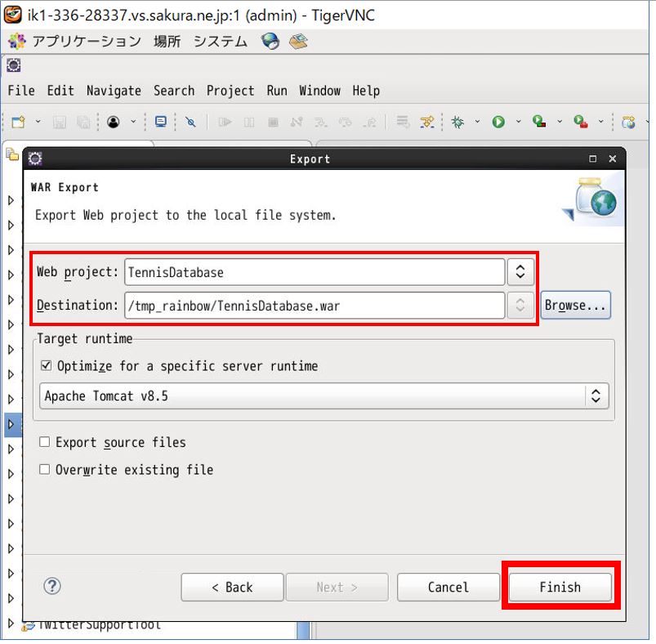
Task: Open the 場所 menu
Action: 167,42
